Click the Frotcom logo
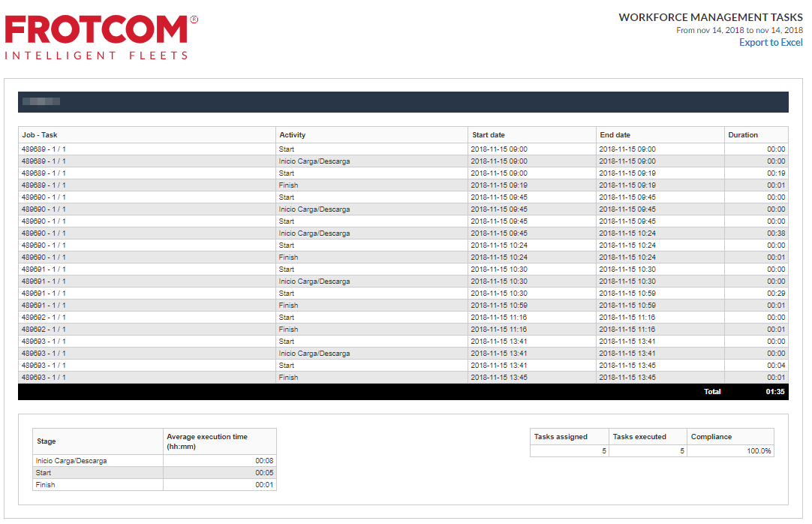The height and width of the screenshot is (524, 812). pyautogui.click(x=101, y=36)
